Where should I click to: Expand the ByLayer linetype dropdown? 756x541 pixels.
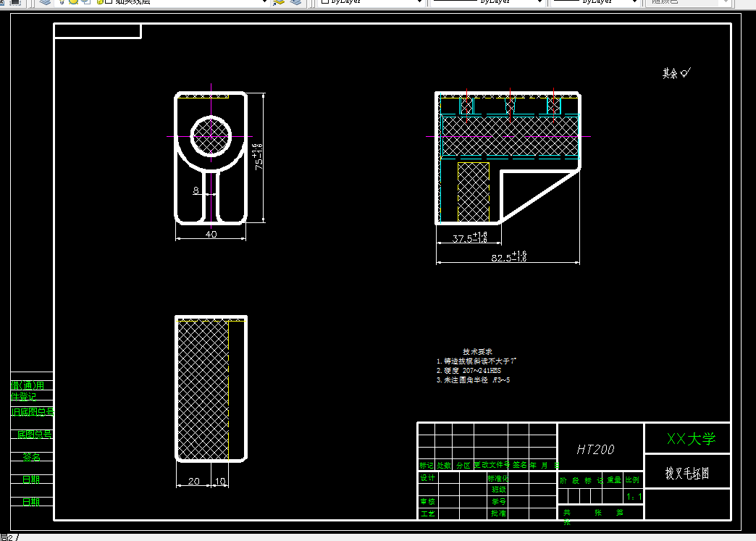pyautogui.click(x=539, y=2)
